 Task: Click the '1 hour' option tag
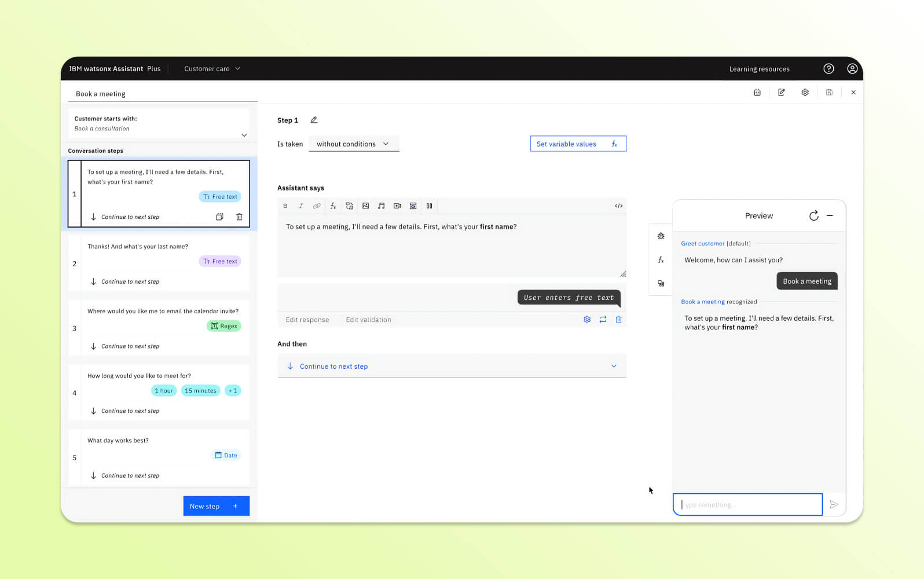[163, 391]
